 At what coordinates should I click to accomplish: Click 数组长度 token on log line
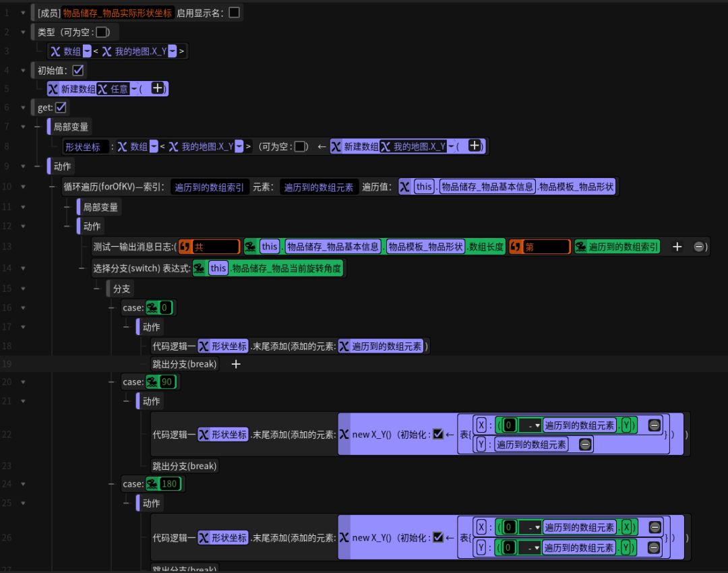pyautogui.click(x=485, y=247)
